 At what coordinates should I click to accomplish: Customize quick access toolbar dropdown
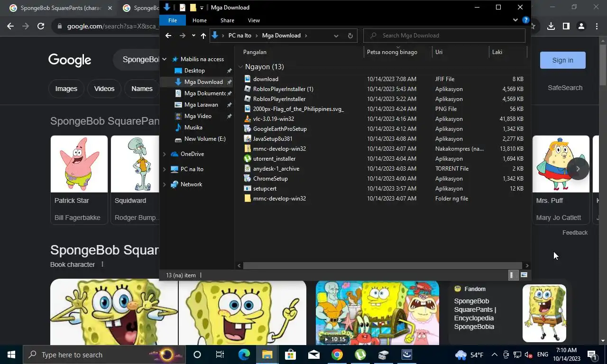(x=202, y=8)
